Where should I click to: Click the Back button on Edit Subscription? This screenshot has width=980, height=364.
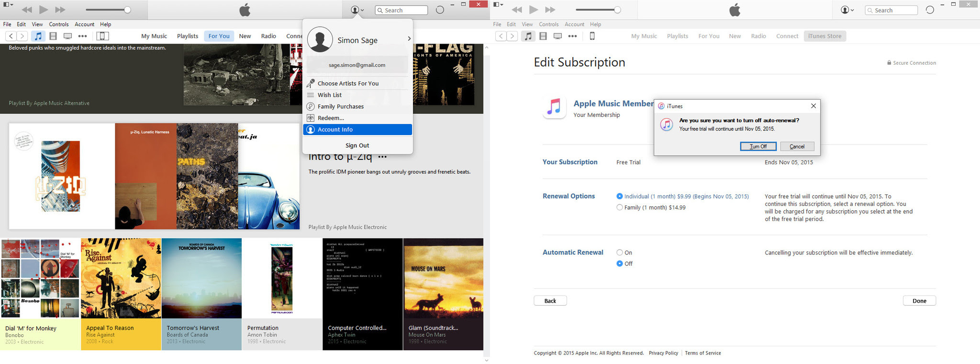[550, 301]
